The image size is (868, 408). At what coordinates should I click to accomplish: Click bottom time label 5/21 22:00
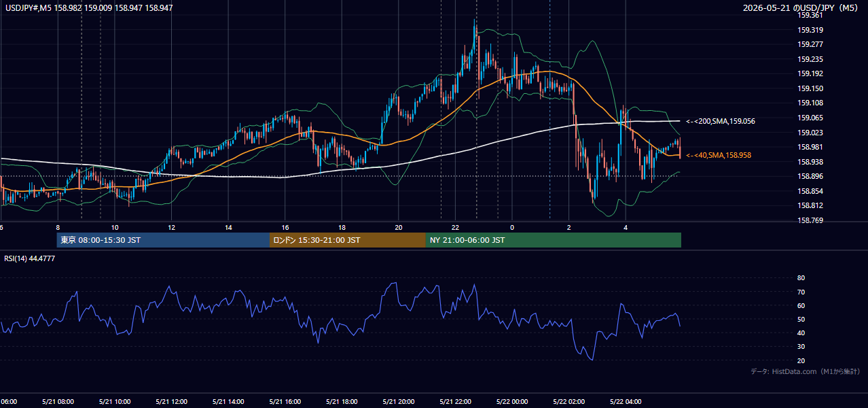point(455,401)
